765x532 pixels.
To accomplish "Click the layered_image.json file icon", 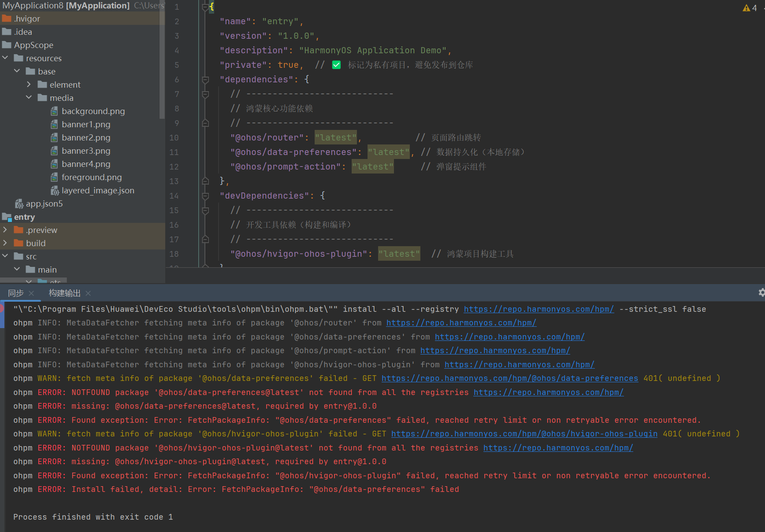I will [55, 191].
